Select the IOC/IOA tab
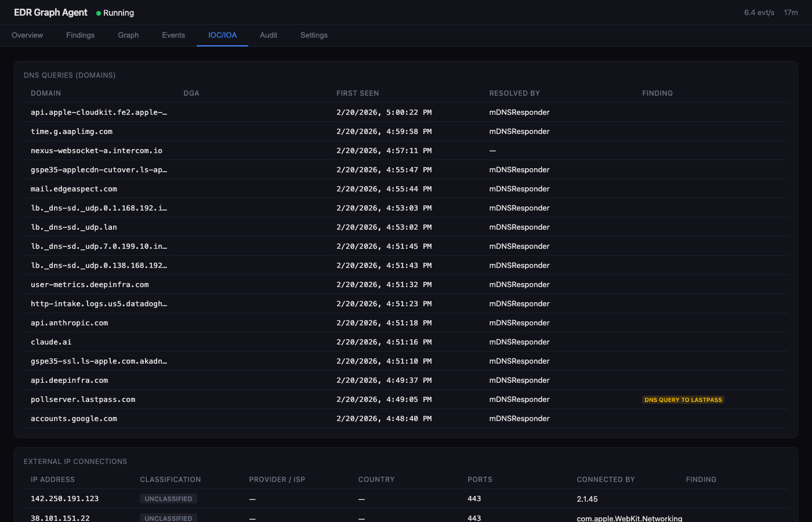Viewport: 812px width, 522px height. click(223, 35)
